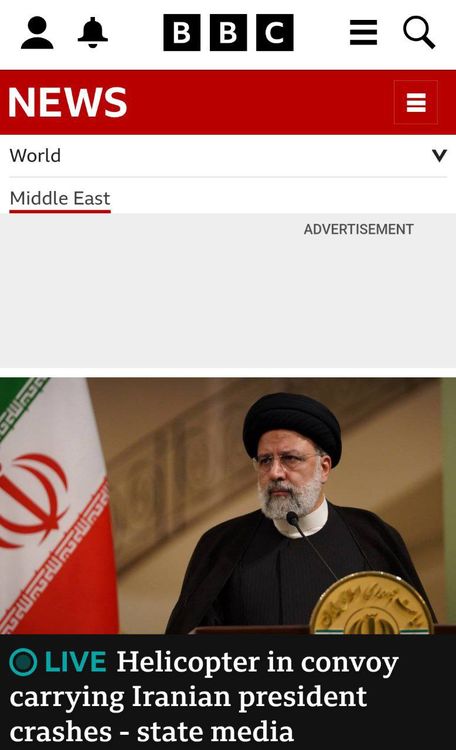Click the golden emblem on the podium
This screenshot has width=456, height=750.
(x=372, y=603)
